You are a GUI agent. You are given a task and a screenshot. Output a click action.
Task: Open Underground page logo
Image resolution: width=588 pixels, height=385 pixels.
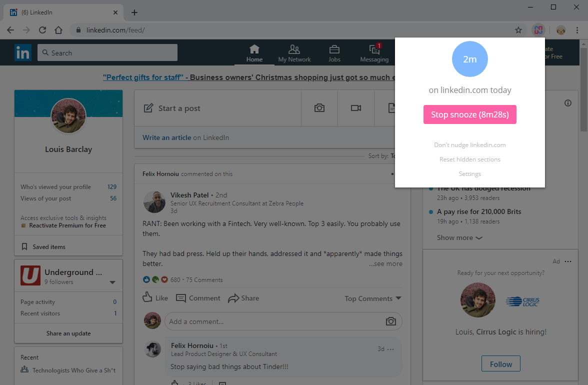pyautogui.click(x=30, y=275)
